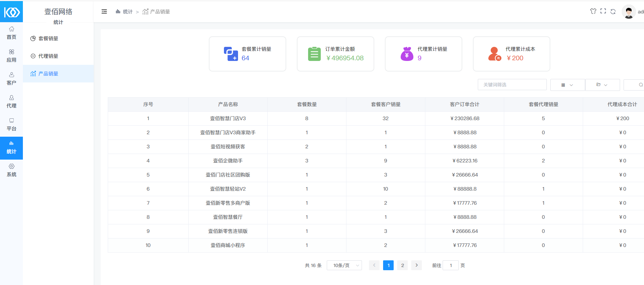Click 套餐客户销量 column header
Viewport: 644px width, 285px height.
point(386,104)
